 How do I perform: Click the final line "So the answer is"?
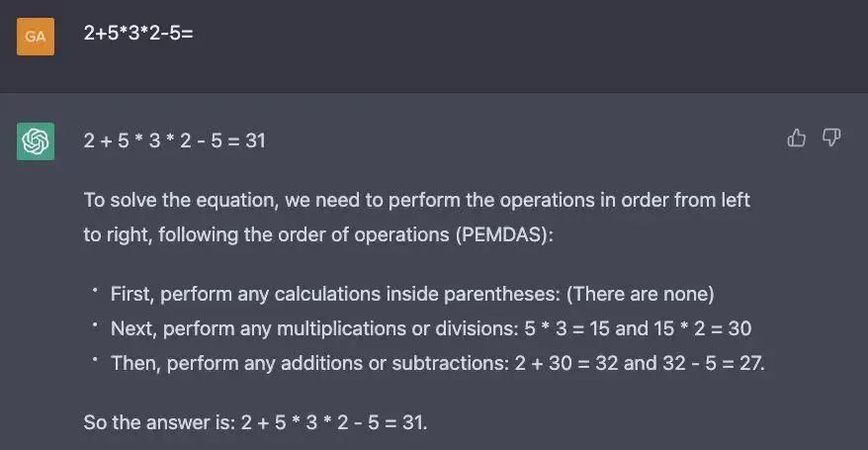pyautogui.click(x=158, y=422)
